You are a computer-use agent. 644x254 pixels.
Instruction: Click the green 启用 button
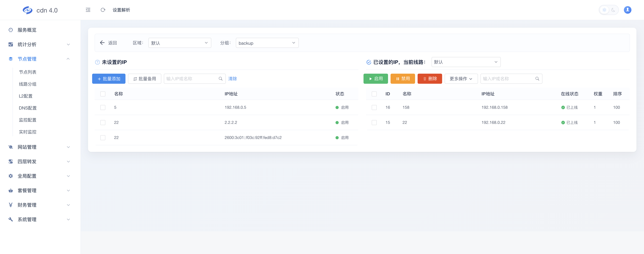[376, 79]
